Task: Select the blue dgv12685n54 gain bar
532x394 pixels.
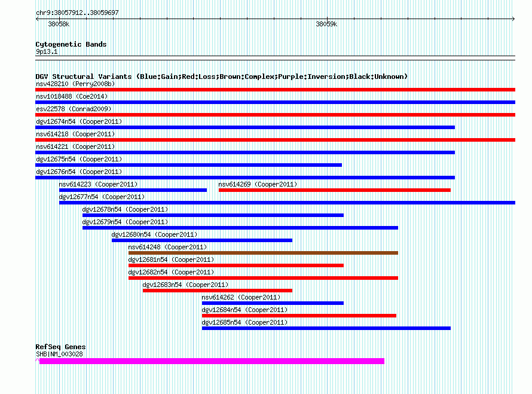Action: click(326, 328)
